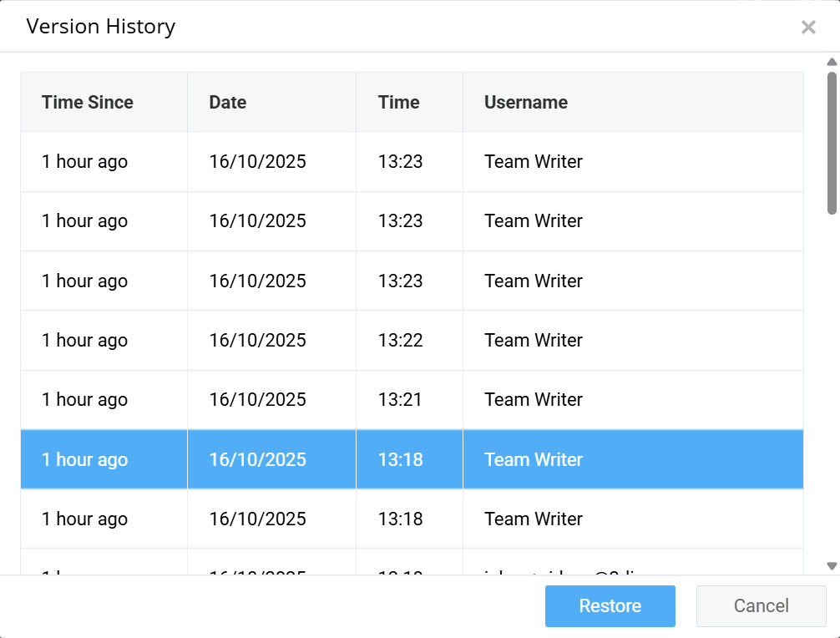The height and width of the screenshot is (638, 840).
Task: Click "1 hour ago" in the 13:21 row
Action: tap(84, 400)
